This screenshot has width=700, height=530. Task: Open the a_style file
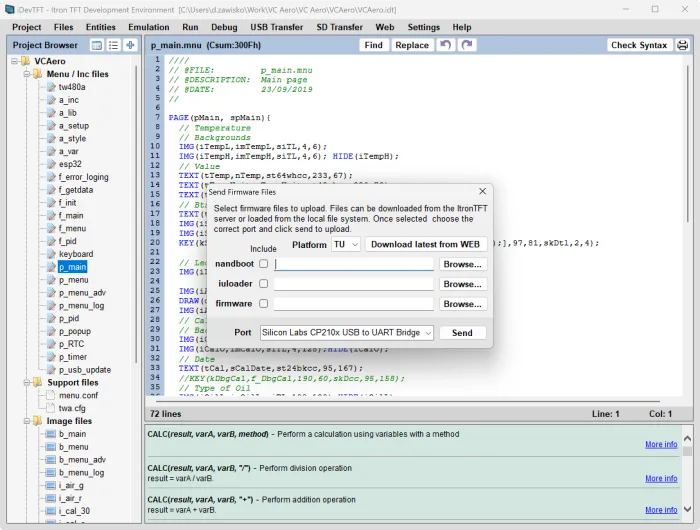click(72, 138)
